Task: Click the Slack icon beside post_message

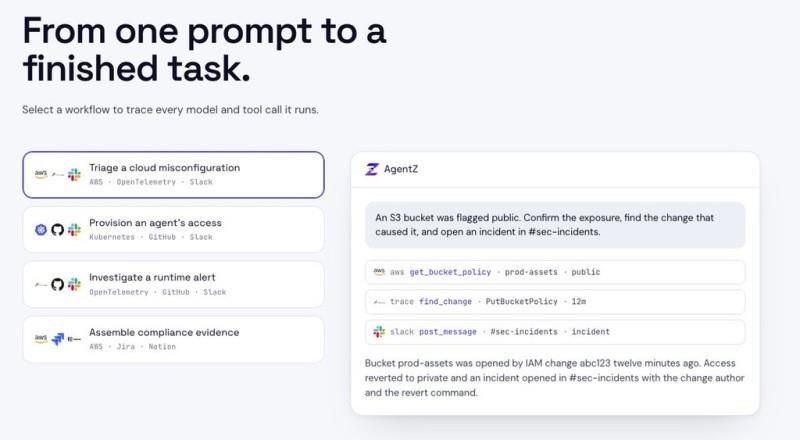Action: (x=379, y=332)
